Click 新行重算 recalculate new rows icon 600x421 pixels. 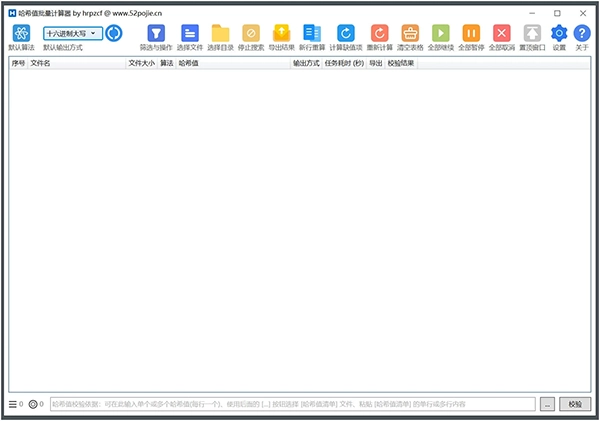311,34
